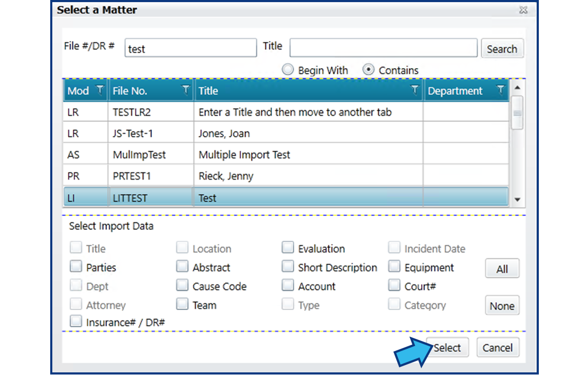Click the 'Multiple Import Test' title cell
This screenshot has height=375, width=588.
click(308, 155)
